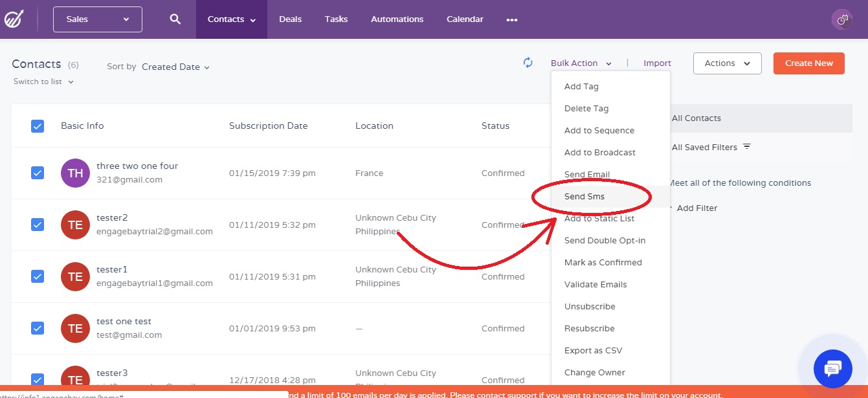This screenshot has height=398, width=868.
Task: Open the Deals navigation tab
Action: (x=290, y=19)
